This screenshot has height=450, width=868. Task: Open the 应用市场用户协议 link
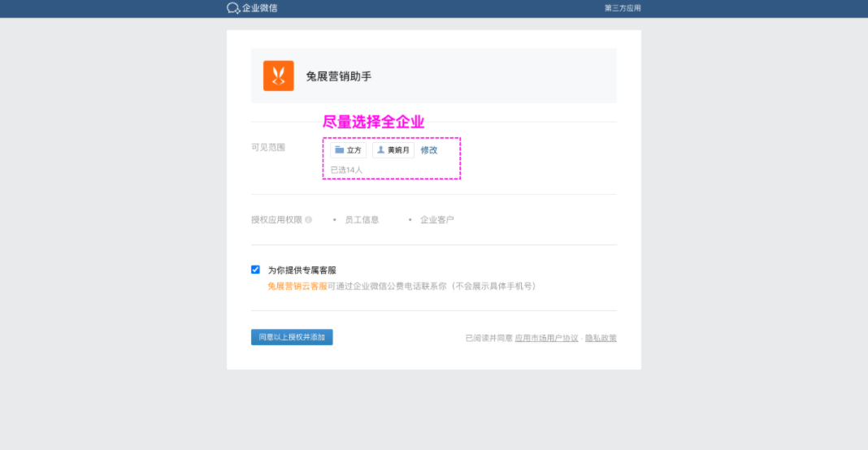pyautogui.click(x=546, y=338)
